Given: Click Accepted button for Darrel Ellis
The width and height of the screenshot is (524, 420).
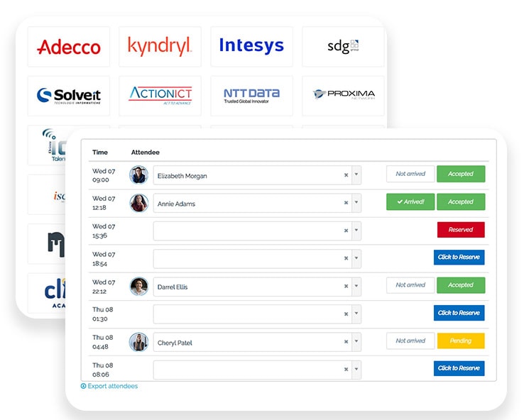Looking at the screenshot, I should (x=461, y=285).
